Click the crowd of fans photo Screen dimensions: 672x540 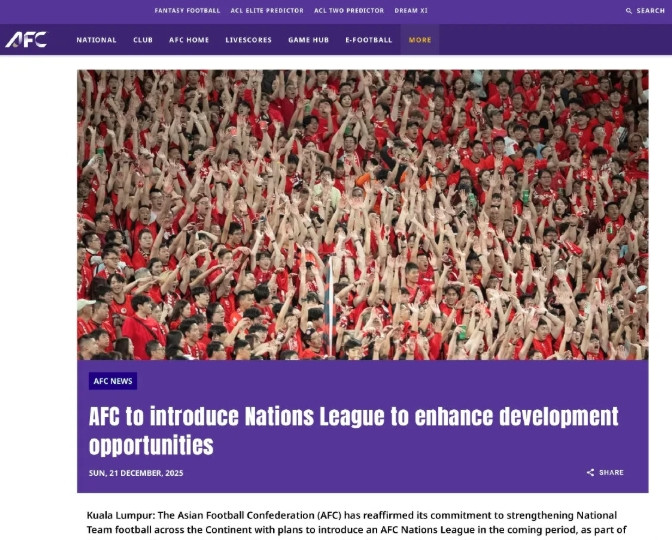(x=363, y=215)
